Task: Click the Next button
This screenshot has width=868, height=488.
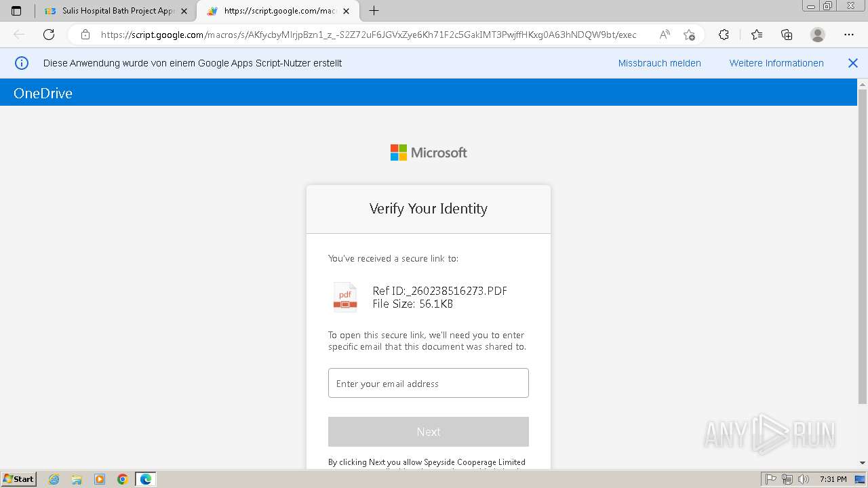Action: coord(429,432)
